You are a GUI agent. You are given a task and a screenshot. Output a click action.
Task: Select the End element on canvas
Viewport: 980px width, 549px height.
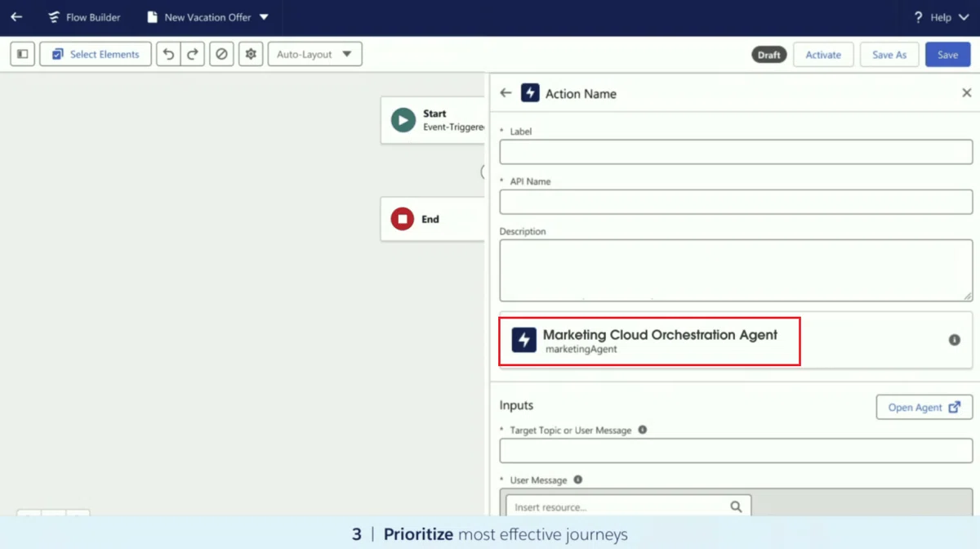coord(434,219)
